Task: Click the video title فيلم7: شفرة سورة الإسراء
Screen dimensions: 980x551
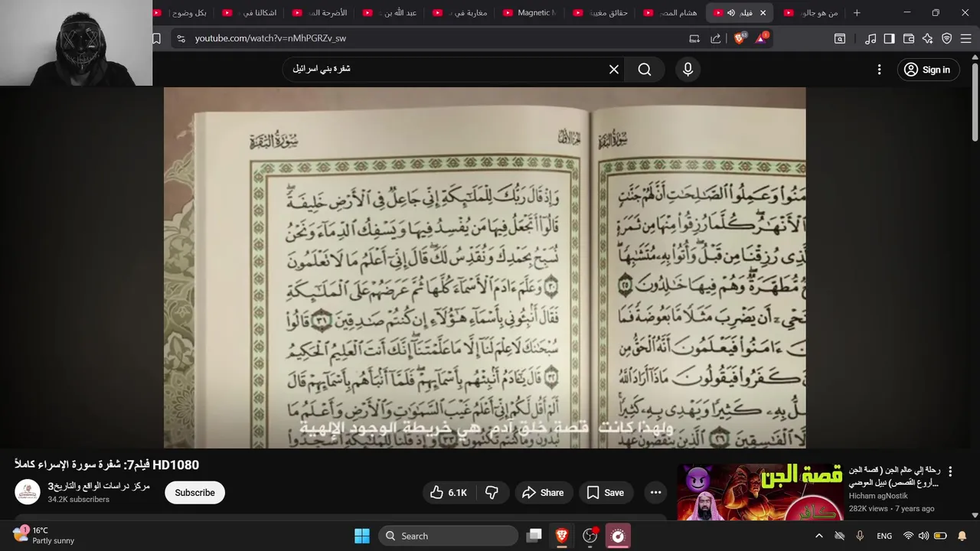Action: coord(106,465)
